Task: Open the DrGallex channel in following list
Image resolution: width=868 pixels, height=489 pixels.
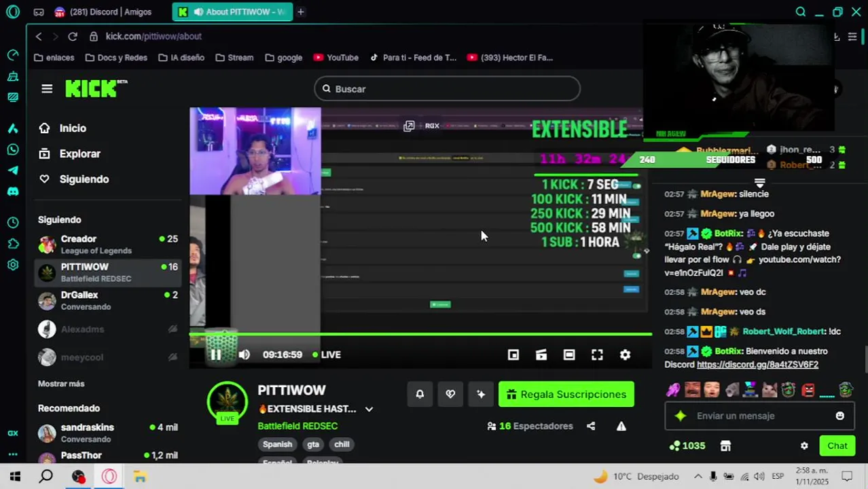Action: (x=107, y=300)
